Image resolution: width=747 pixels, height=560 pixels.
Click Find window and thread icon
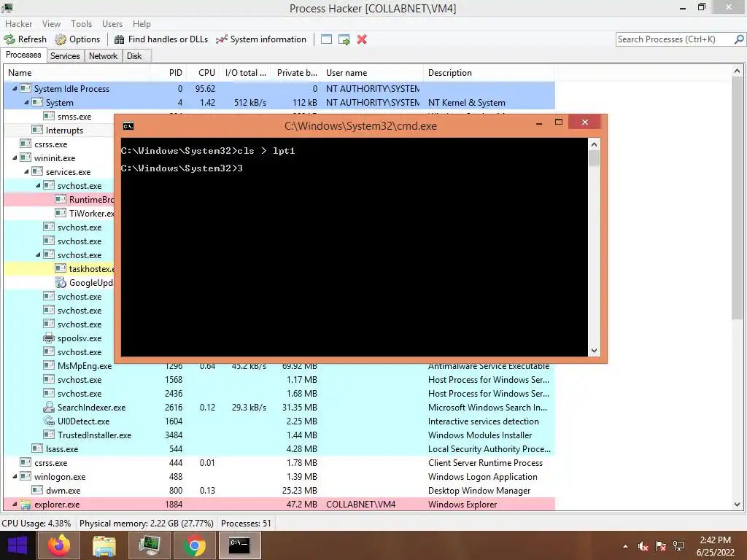(344, 39)
